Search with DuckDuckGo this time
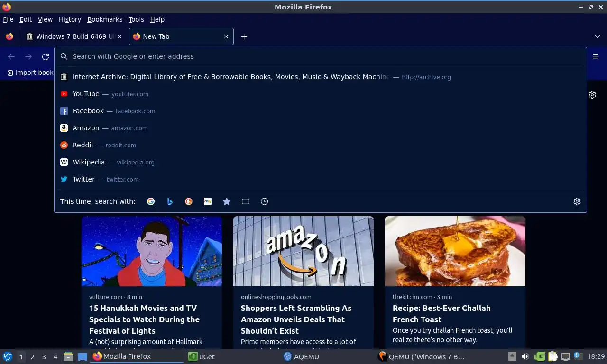 pos(189,201)
